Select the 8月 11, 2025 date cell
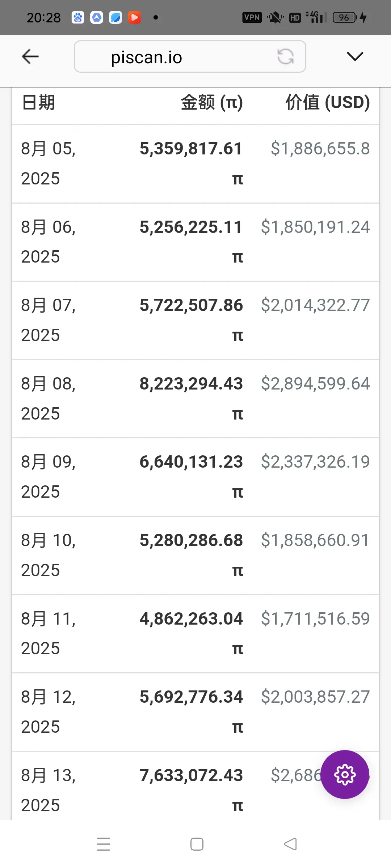 coord(48,634)
